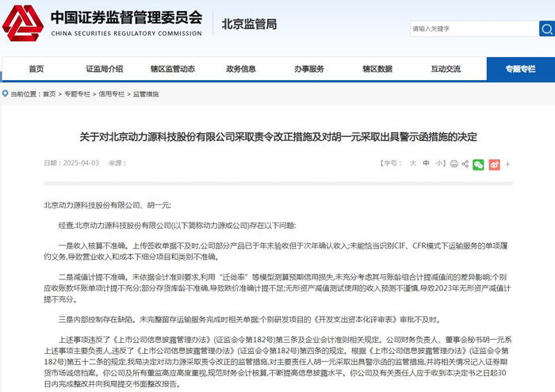Click the addressee line 北京动力源科技股份有限公司、胡一元
The height and width of the screenshot is (392, 555).
point(107,205)
